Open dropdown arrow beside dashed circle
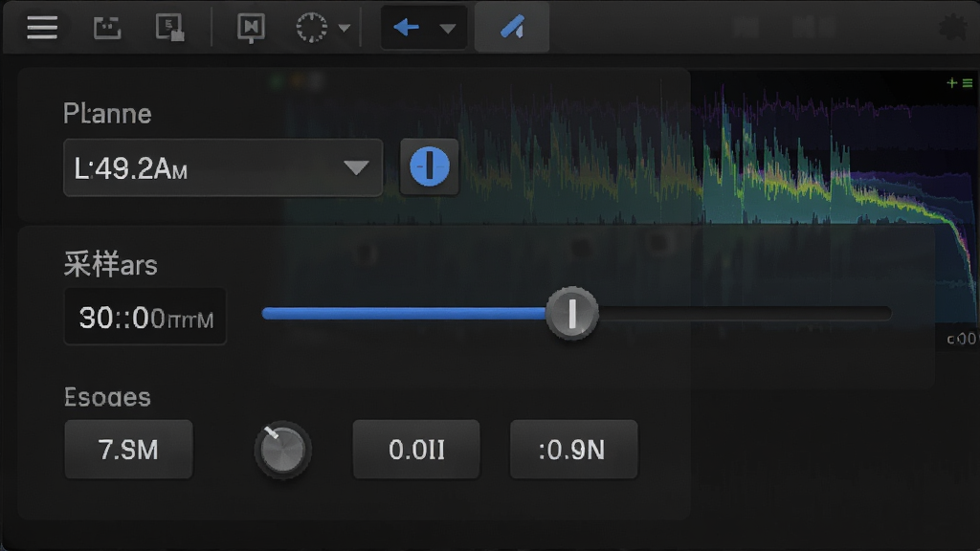980x551 pixels. click(345, 28)
